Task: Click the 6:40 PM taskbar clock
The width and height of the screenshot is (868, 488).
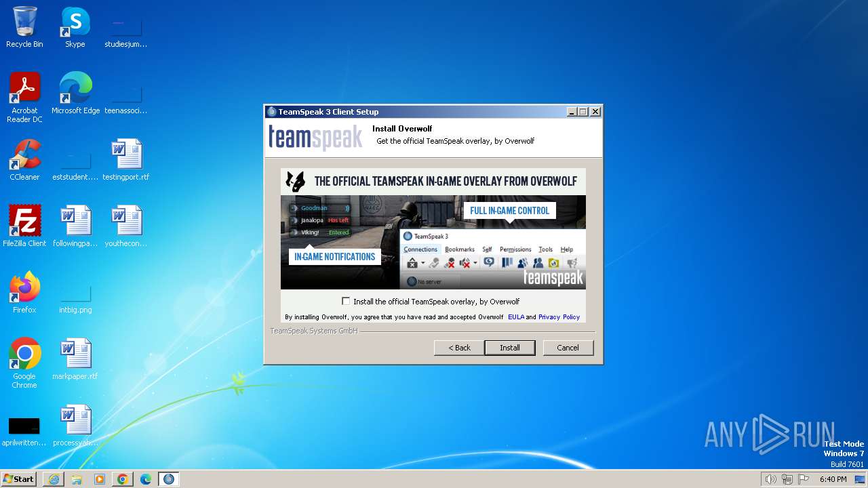Action: tap(833, 479)
